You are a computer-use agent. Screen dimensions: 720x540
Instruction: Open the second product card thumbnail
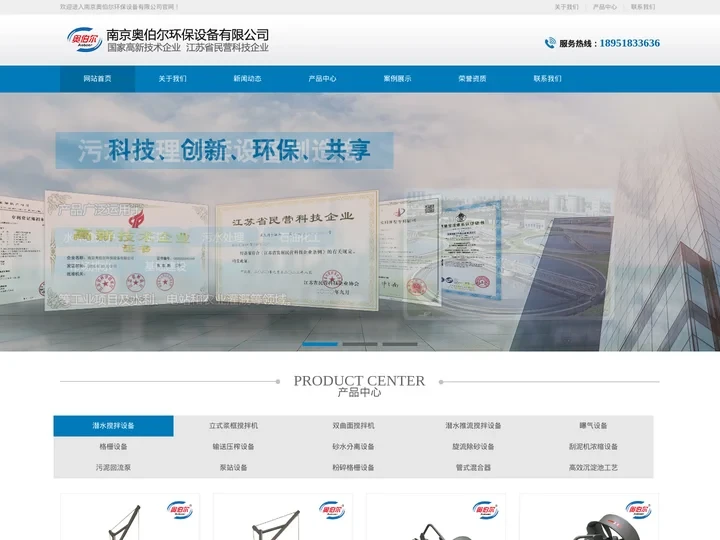pyautogui.click(x=283, y=517)
